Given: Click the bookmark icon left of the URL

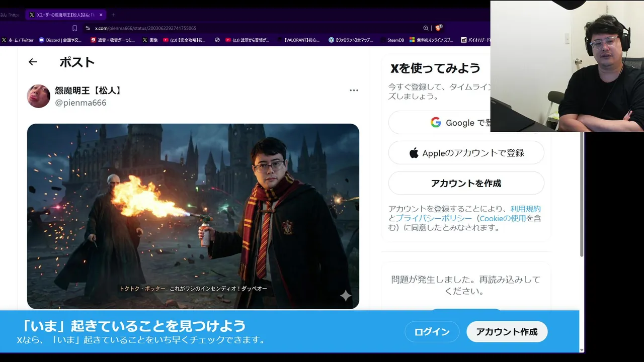Looking at the screenshot, I should coord(75,28).
